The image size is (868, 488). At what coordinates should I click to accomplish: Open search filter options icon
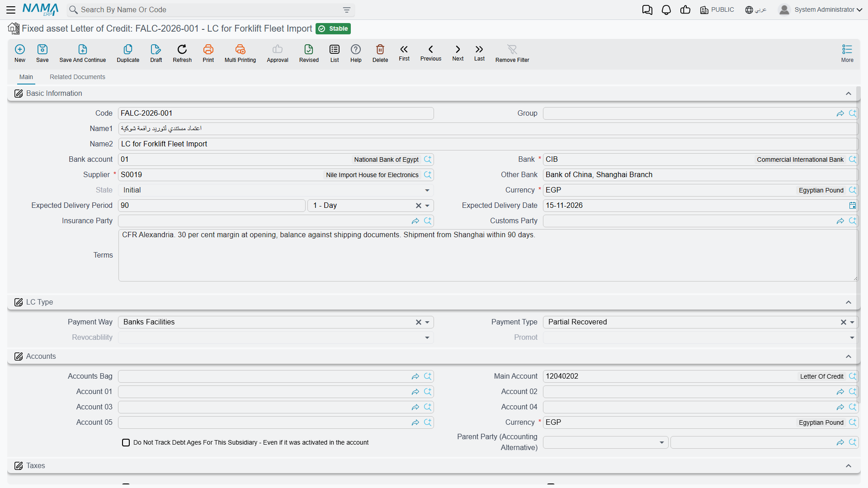pos(347,10)
